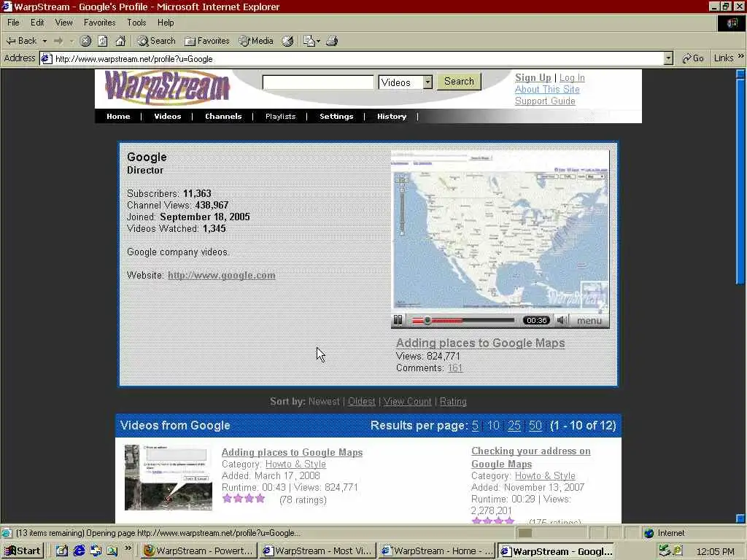Click the Go button beside address bar
Screen dimensions: 747x560
(x=693, y=58)
